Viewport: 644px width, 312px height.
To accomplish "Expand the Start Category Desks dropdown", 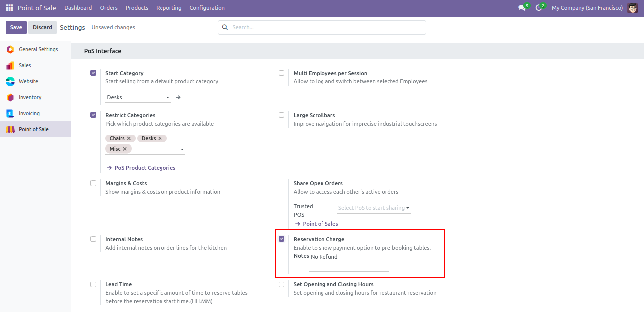I will click(x=167, y=97).
